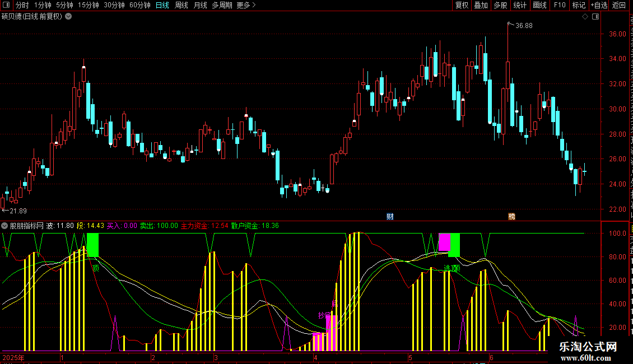633x364 pixels.
Task: Add stock via +自选 button
Action: tap(599, 5)
